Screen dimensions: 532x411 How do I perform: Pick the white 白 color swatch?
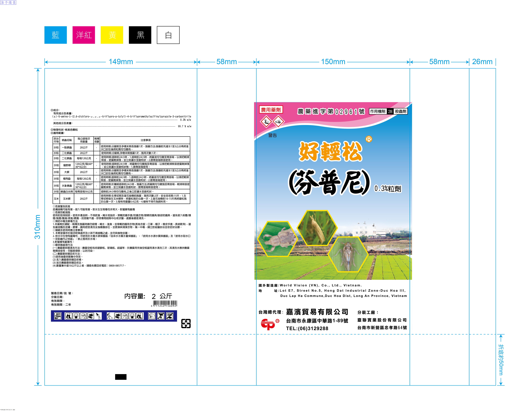[x=168, y=35]
